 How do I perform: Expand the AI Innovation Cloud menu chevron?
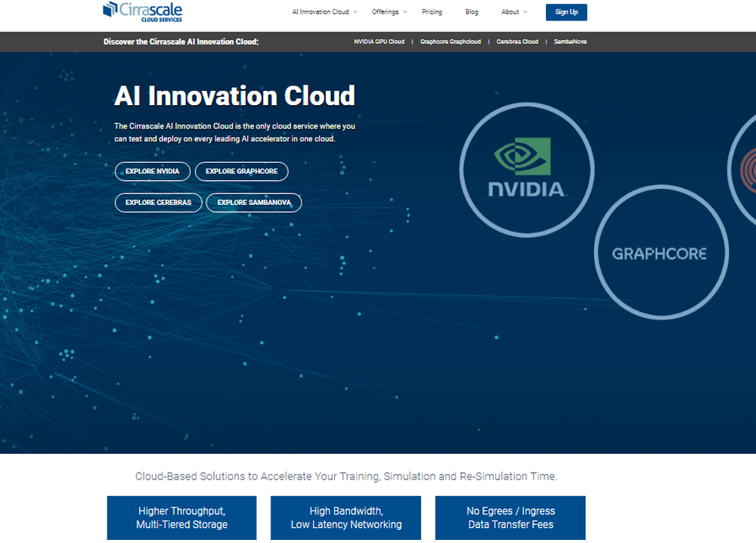point(355,12)
